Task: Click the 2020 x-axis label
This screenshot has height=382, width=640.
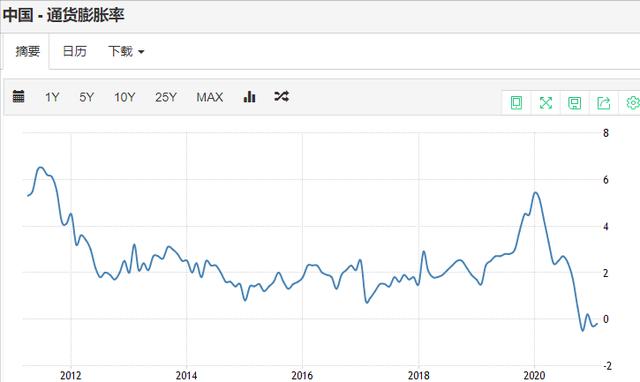Action: (x=534, y=375)
